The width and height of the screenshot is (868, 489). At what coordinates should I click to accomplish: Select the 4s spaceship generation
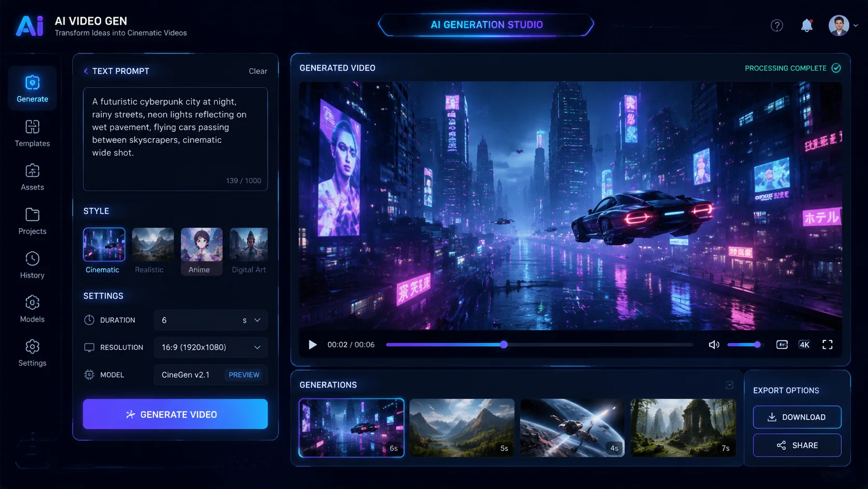[572, 428]
